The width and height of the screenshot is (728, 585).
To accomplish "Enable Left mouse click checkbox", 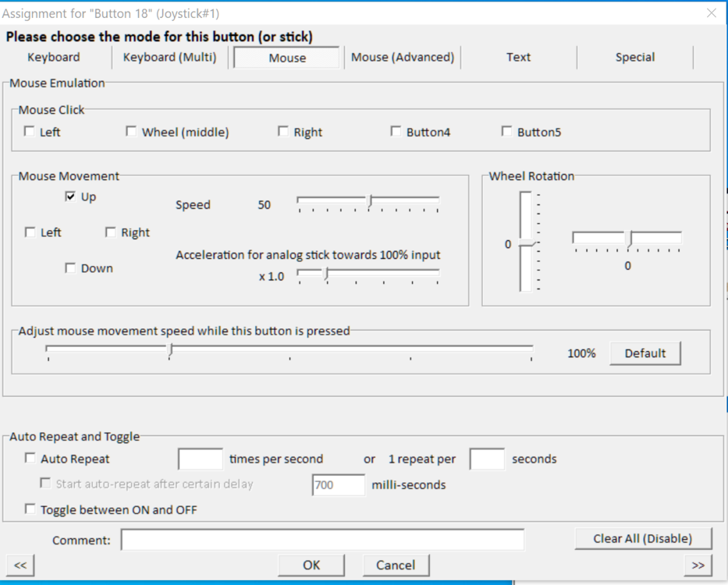I will click(29, 131).
